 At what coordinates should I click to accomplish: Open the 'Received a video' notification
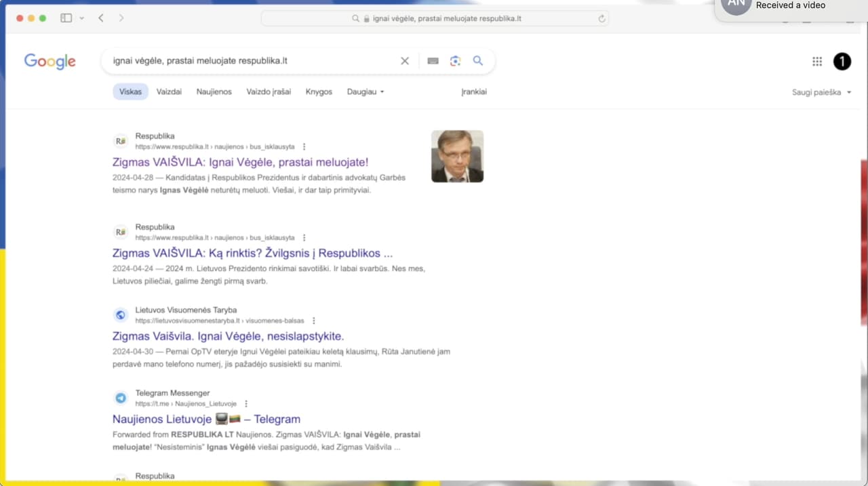click(x=791, y=7)
